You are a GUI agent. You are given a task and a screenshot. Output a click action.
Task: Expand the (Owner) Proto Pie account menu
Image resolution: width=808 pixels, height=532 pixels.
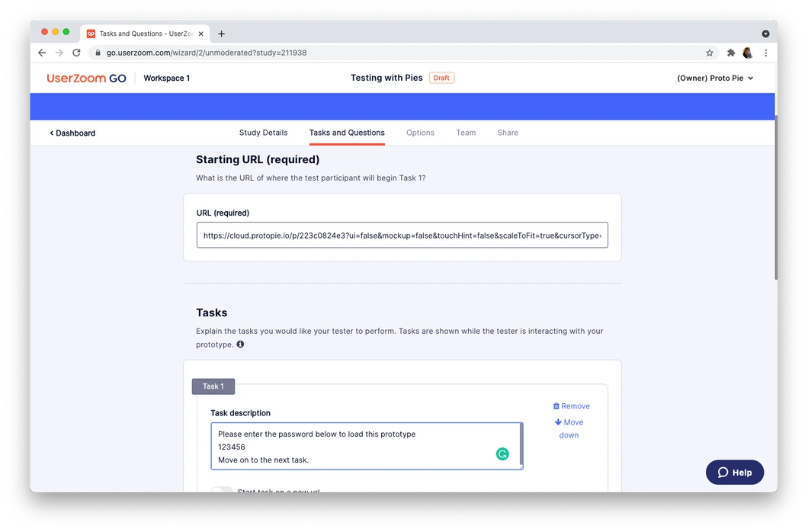(x=715, y=79)
